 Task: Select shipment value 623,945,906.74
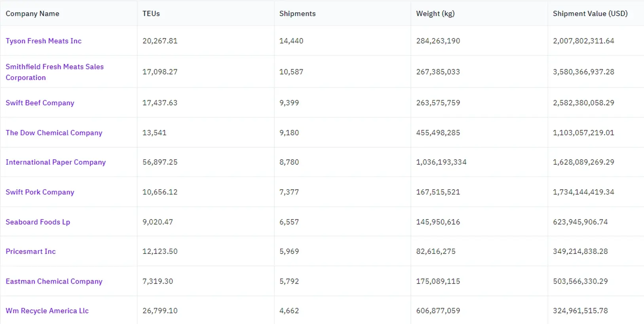580,222
